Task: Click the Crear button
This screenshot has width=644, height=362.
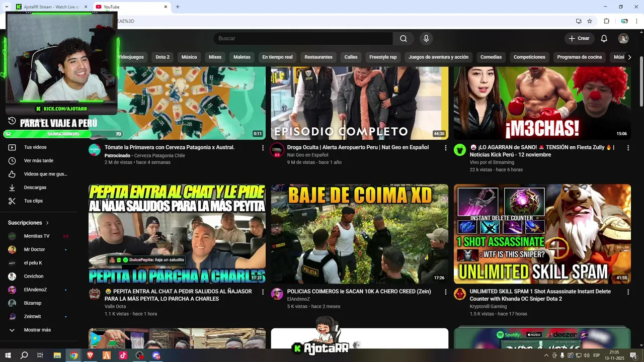Action: [x=579, y=39]
